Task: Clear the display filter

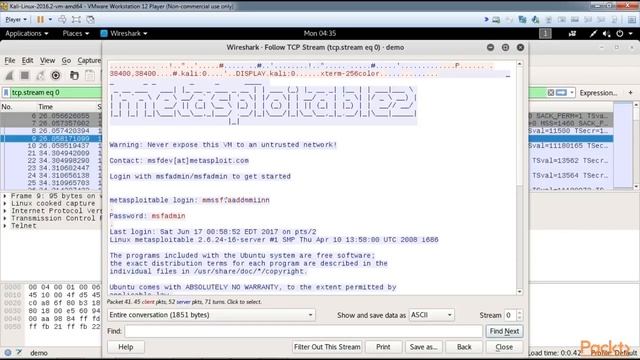Action: coord(551,93)
